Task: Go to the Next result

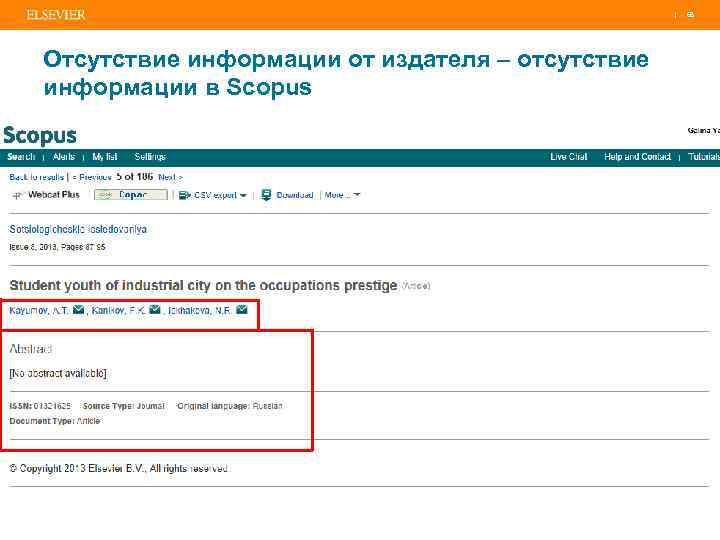Action: coord(170,177)
